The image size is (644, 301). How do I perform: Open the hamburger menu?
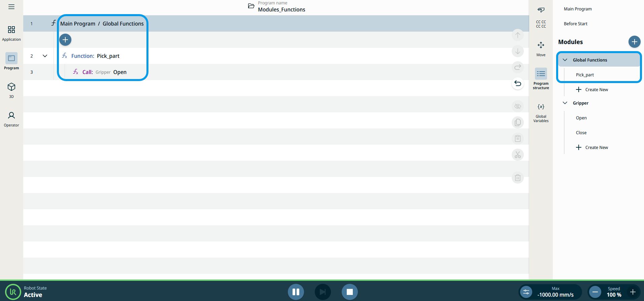(x=11, y=7)
